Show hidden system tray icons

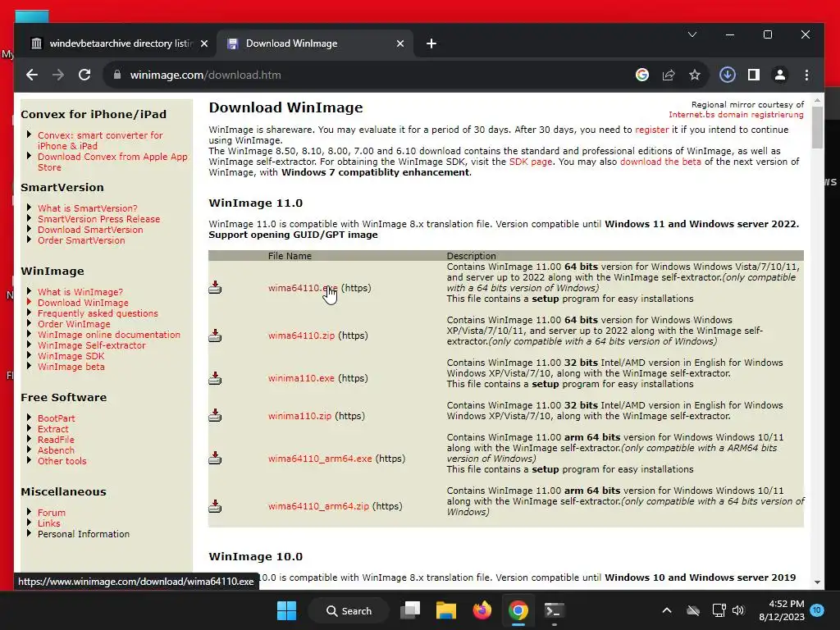(x=666, y=610)
